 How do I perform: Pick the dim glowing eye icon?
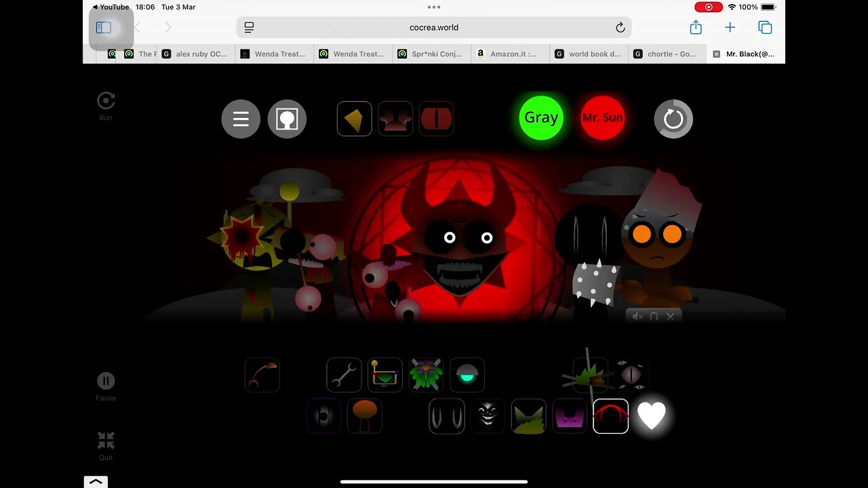click(x=323, y=416)
